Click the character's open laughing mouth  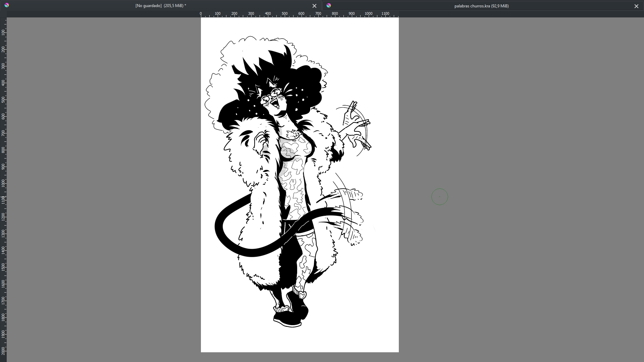(276, 103)
